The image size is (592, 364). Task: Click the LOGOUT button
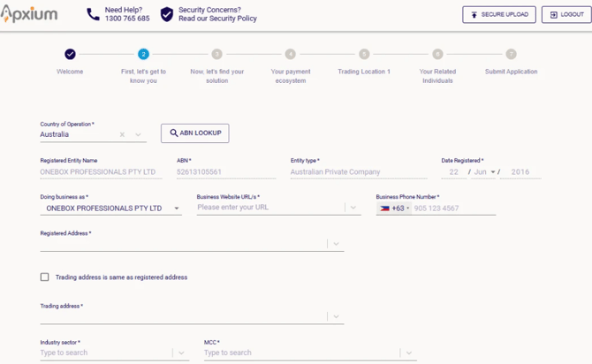(x=566, y=15)
